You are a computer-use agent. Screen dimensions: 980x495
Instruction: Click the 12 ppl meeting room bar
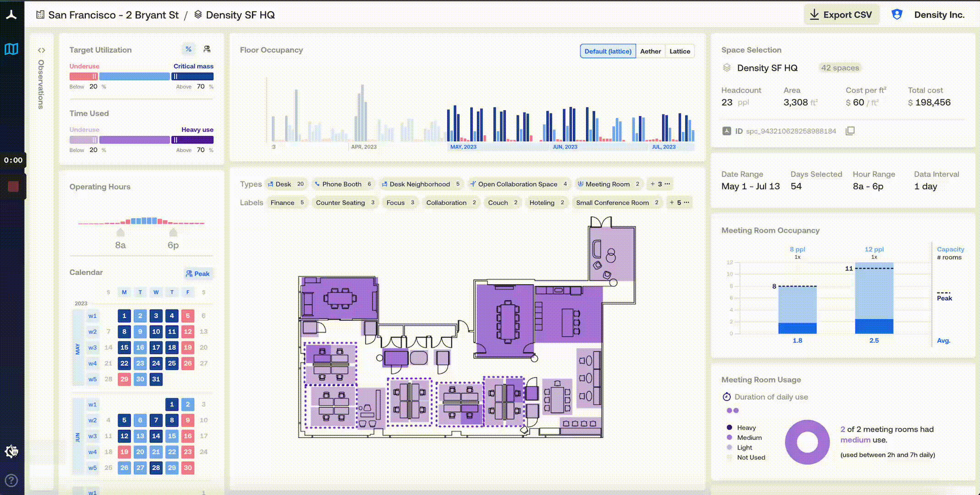click(874, 298)
